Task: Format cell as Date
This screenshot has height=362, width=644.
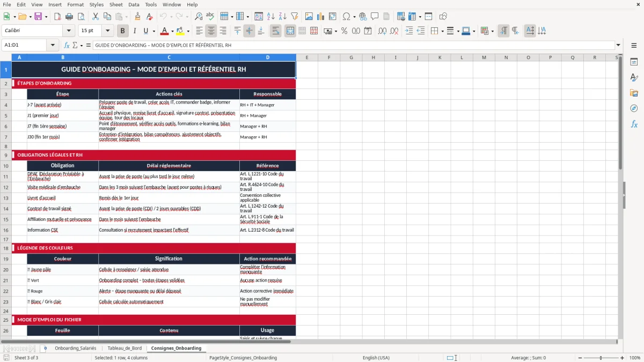Action: [368, 31]
